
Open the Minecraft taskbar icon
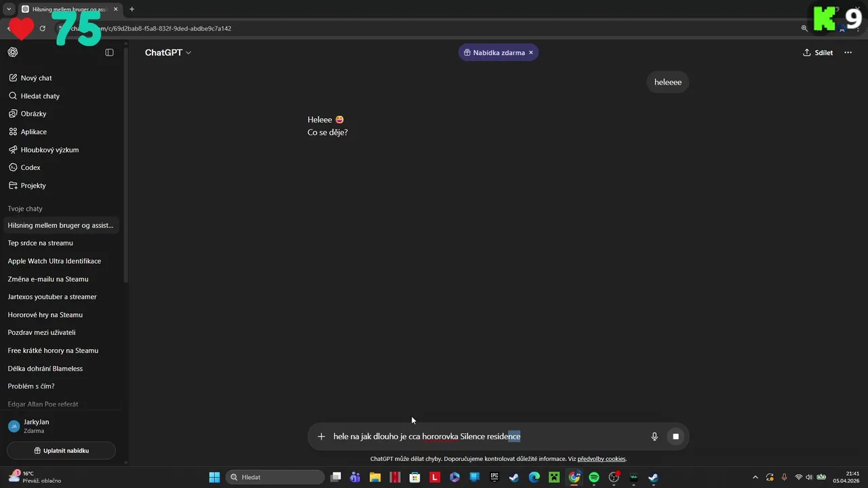pos(554,477)
